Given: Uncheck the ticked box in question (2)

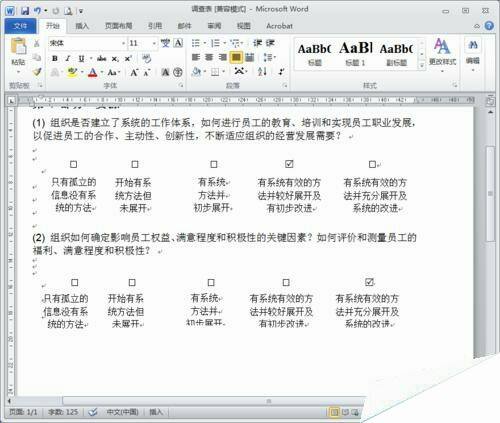Looking at the screenshot, I should (369, 282).
